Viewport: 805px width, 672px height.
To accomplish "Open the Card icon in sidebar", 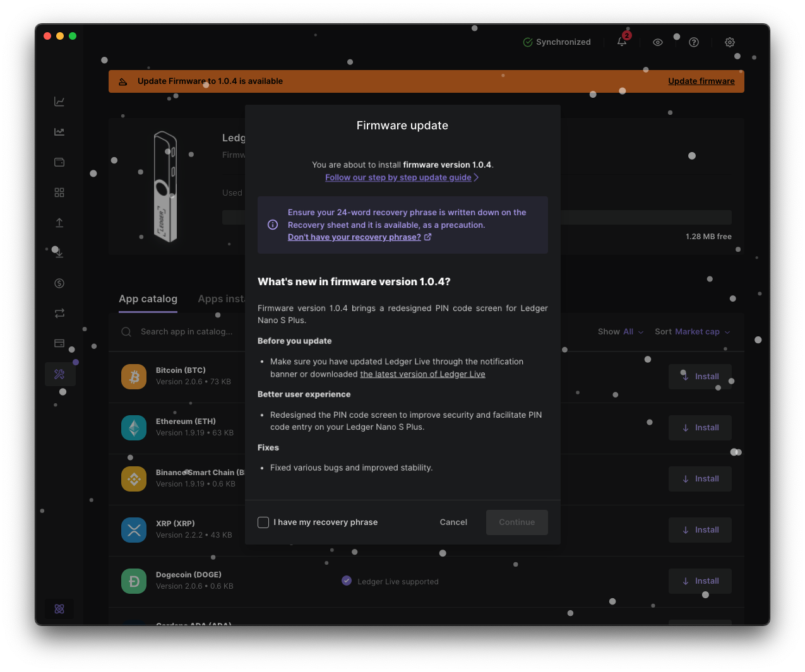I will point(59,344).
